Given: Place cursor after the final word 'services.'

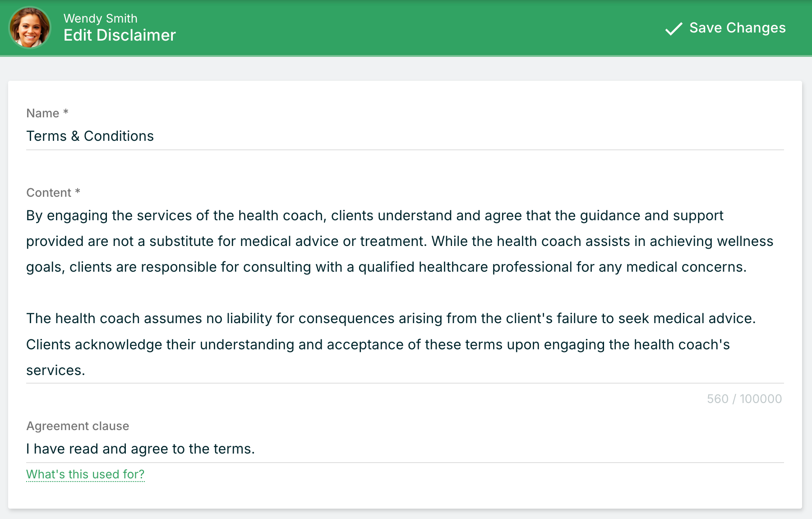Looking at the screenshot, I should (86, 371).
